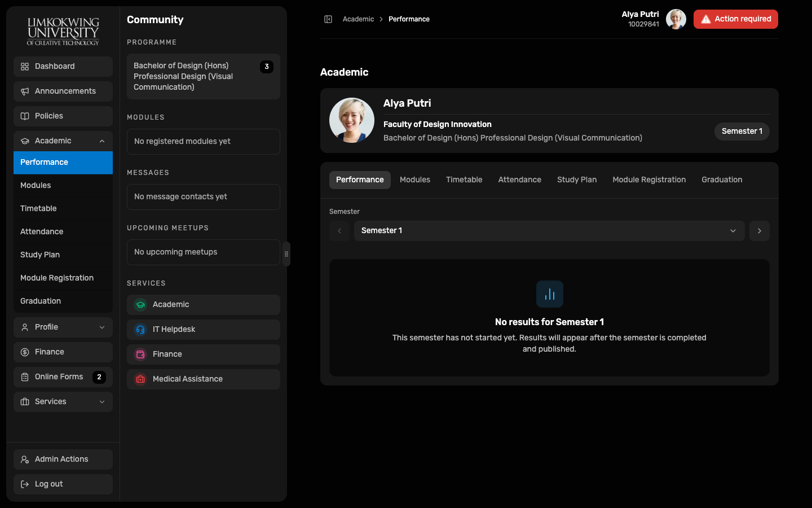Screen dimensions: 812x508
Task: Click the Action required button
Action: click(x=736, y=19)
